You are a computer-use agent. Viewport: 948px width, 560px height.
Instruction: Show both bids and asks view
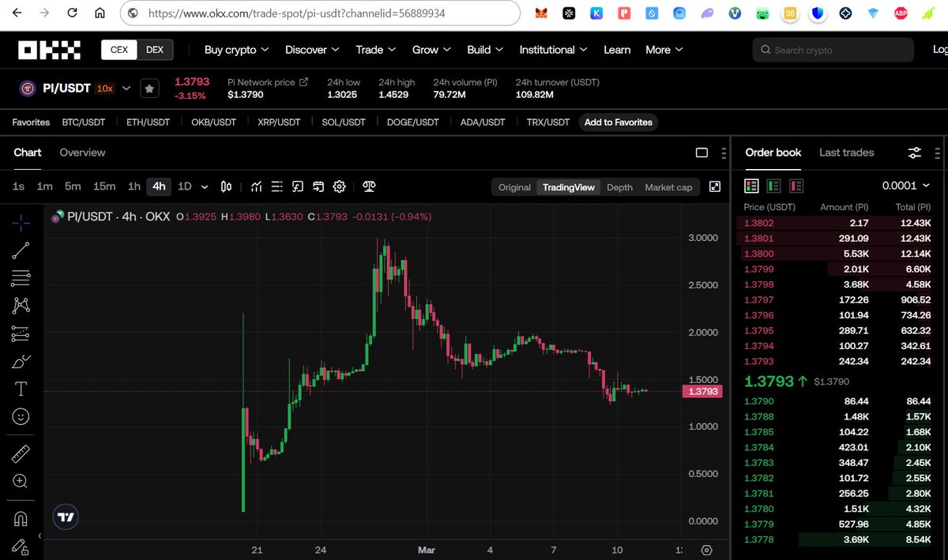coord(751,186)
